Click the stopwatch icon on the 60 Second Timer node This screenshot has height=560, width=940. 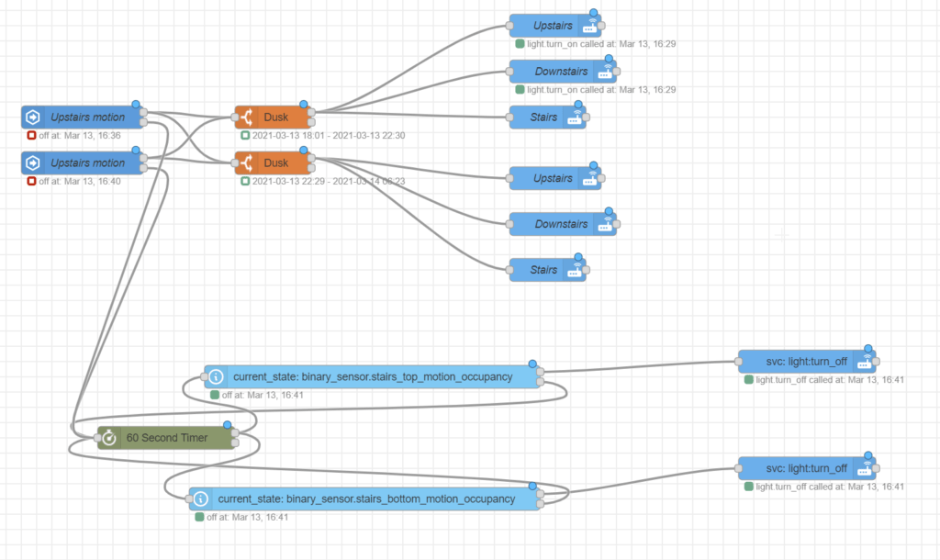coord(107,438)
